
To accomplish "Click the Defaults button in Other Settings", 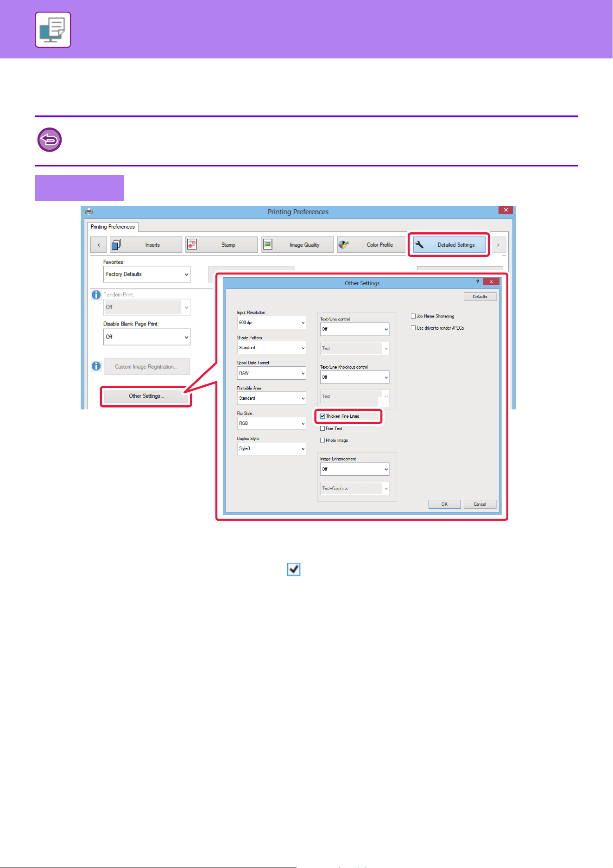I will 480,296.
